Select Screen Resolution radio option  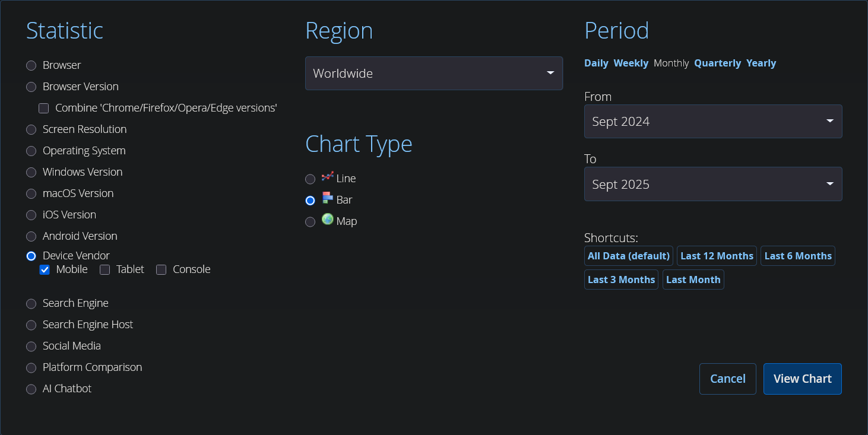pyautogui.click(x=31, y=129)
